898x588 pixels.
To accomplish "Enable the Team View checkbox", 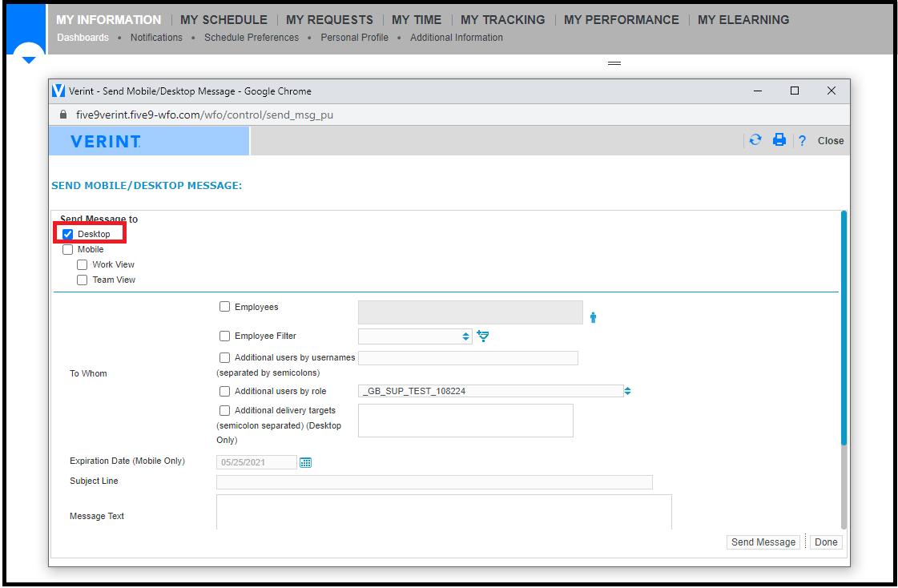I will pyautogui.click(x=82, y=280).
